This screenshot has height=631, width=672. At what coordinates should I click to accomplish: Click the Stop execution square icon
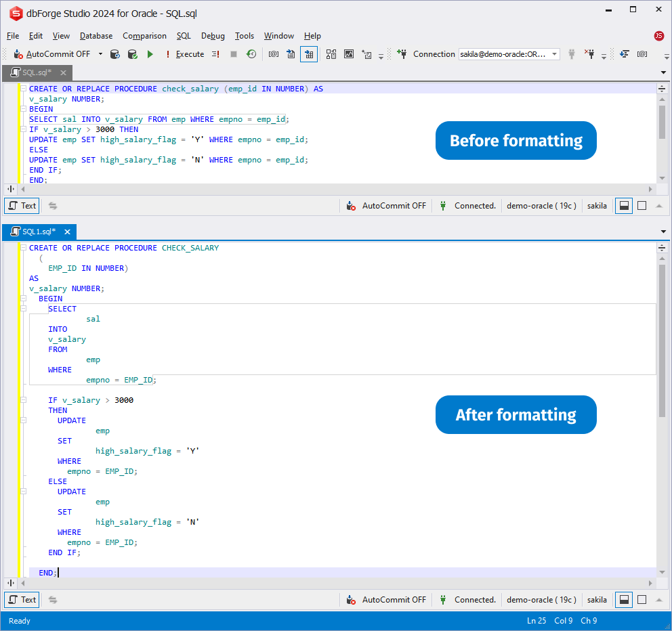point(234,54)
